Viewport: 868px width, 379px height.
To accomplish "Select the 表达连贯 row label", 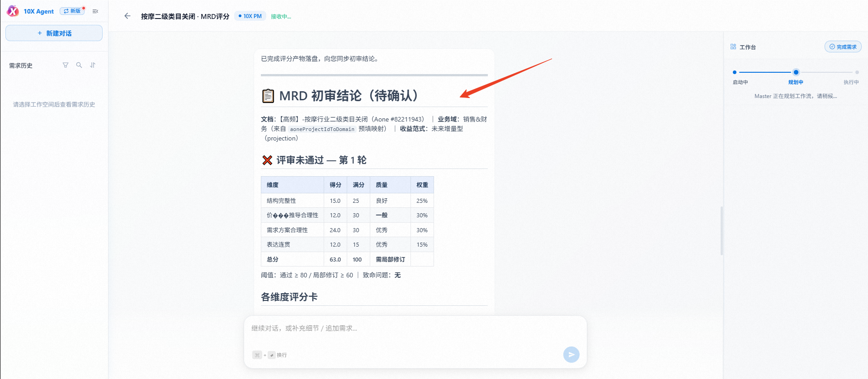I will [278, 244].
